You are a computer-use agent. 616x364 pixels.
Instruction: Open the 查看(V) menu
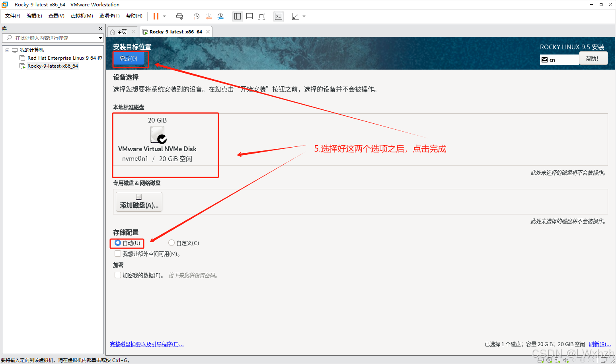[56, 16]
